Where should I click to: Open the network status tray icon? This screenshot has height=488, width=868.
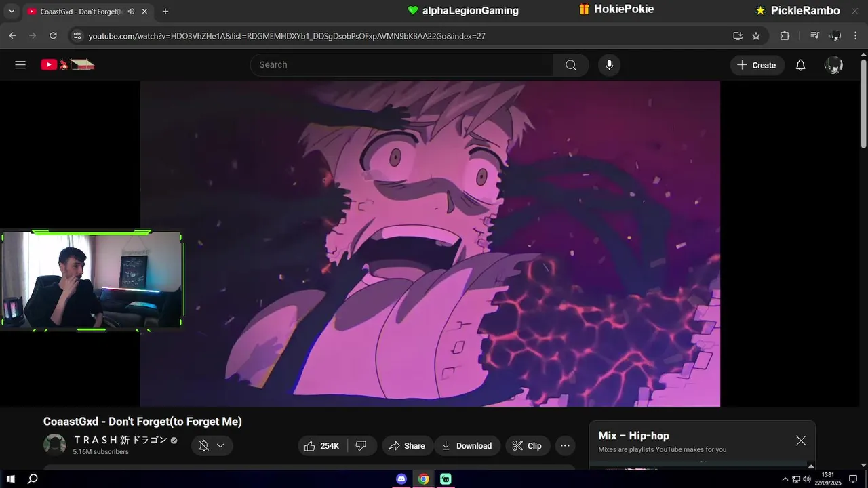(x=796, y=479)
